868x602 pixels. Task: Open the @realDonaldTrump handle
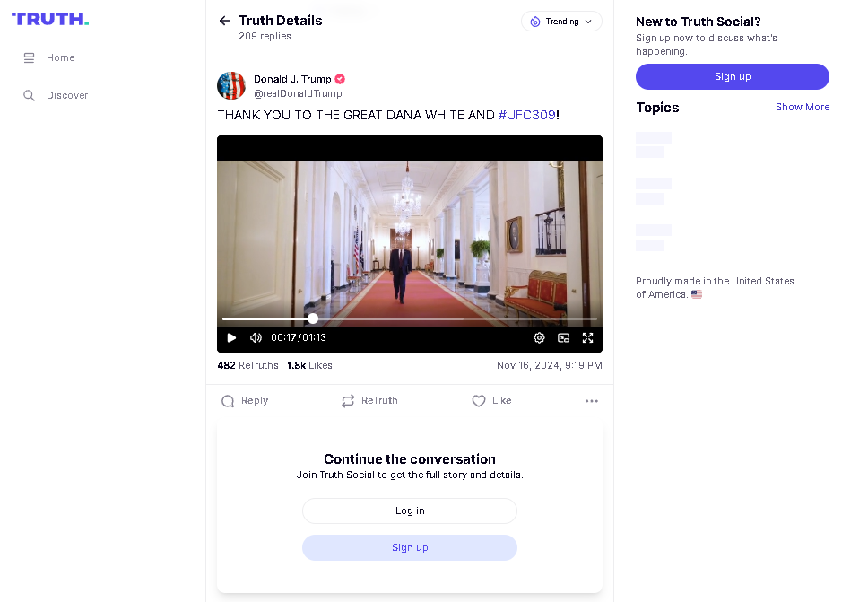tap(298, 93)
